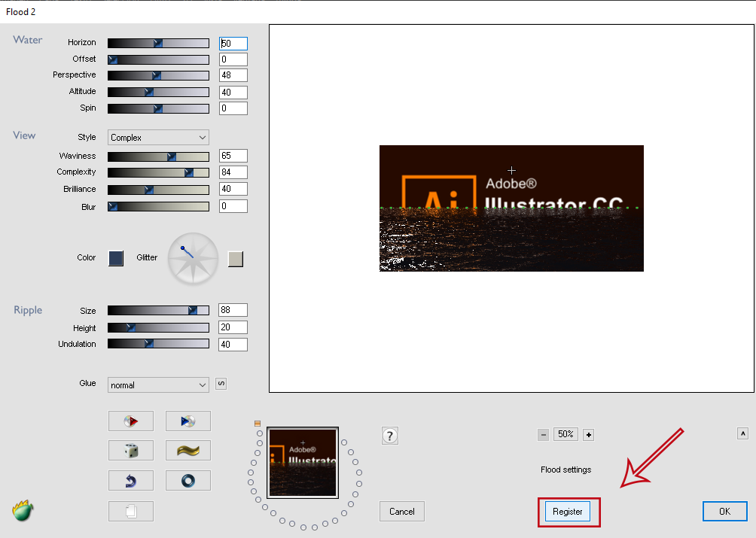
Task: Focus the Ripple Height value field
Action: (233, 327)
